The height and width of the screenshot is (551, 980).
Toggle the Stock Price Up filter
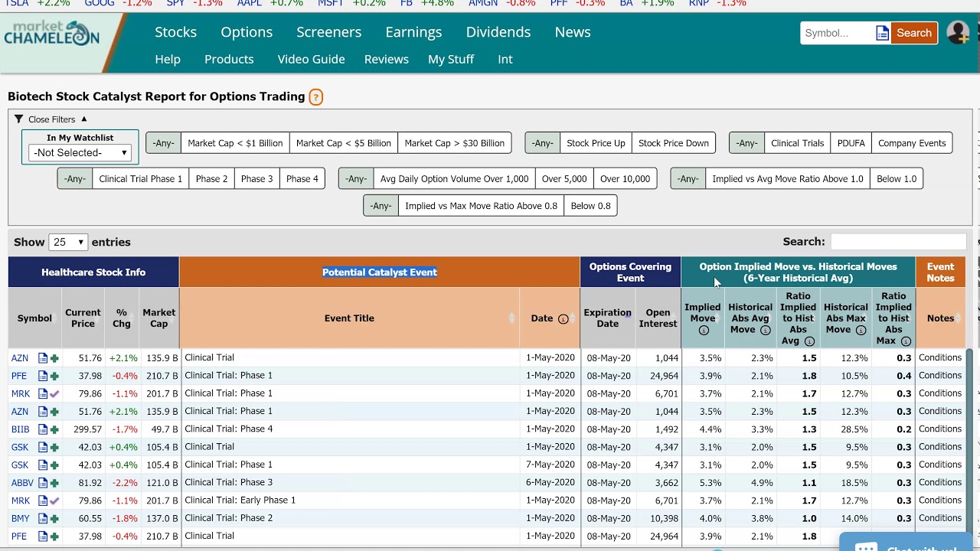pos(596,143)
